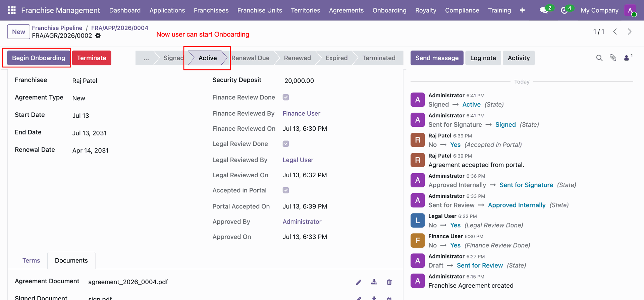Open attachments via the paperclip icon
The width and height of the screenshot is (644, 300).
(x=613, y=58)
